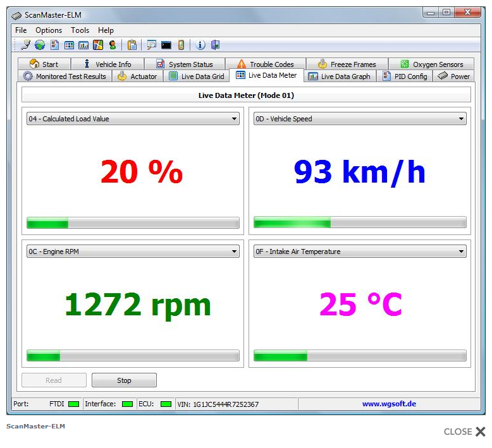The height and width of the screenshot is (448, 492).
Task: Open the Intake Air Temperature dropdown
Action: tap(461, 251)
